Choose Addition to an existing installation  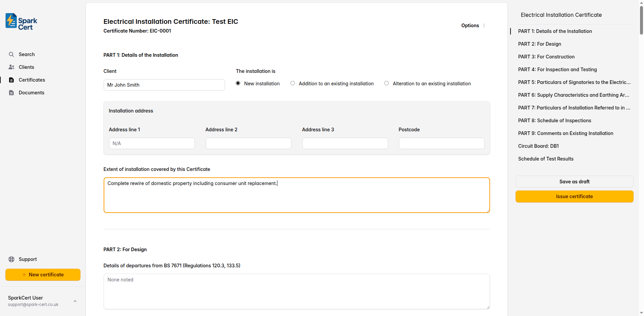pos(292,83)
